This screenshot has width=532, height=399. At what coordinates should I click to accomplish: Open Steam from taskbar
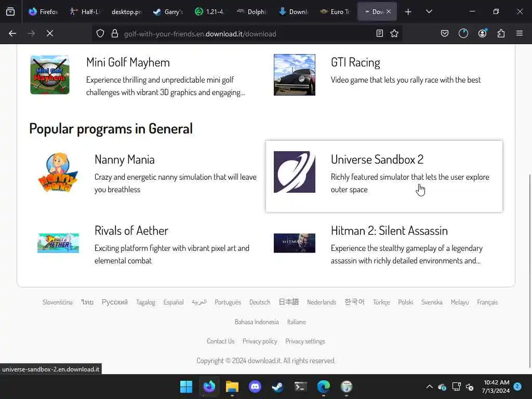(277, 387)
